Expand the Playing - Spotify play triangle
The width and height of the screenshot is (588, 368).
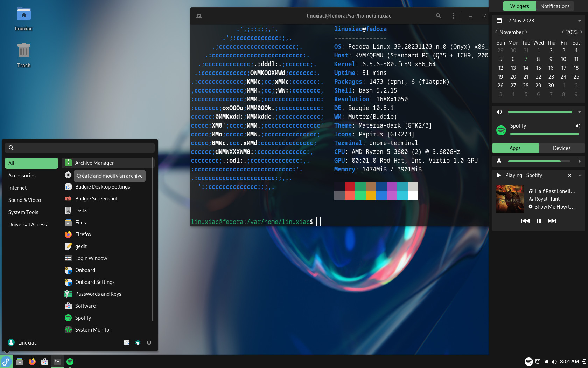499,175
